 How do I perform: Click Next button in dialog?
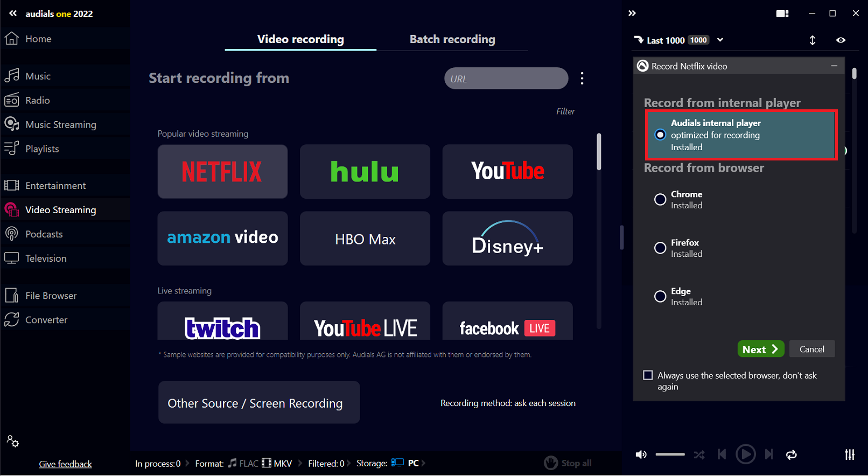pos(761,349)
